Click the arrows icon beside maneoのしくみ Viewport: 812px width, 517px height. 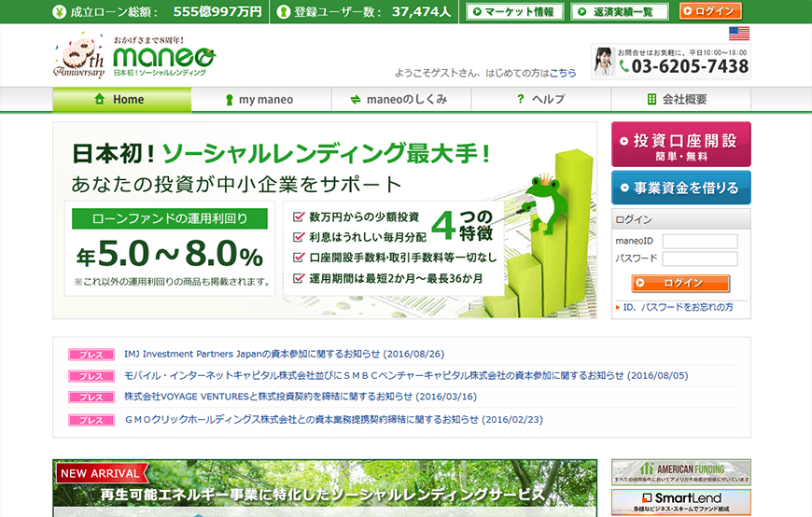(x=356, y=100)
